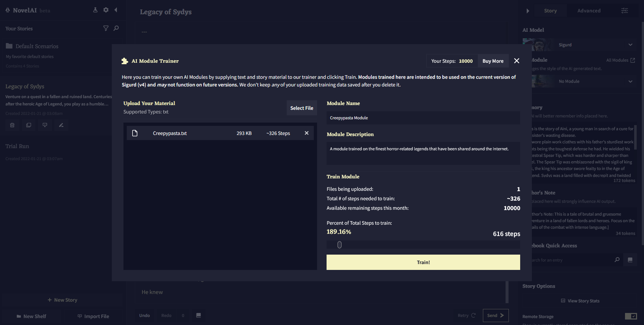Click the lorebook icon next to Redo
The height and width of the screenshot is (325, 644).
click(x=198, y=316)
